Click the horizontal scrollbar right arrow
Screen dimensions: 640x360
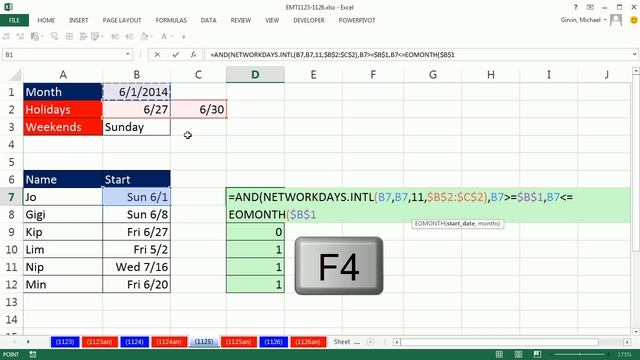[x=627, y=342]
